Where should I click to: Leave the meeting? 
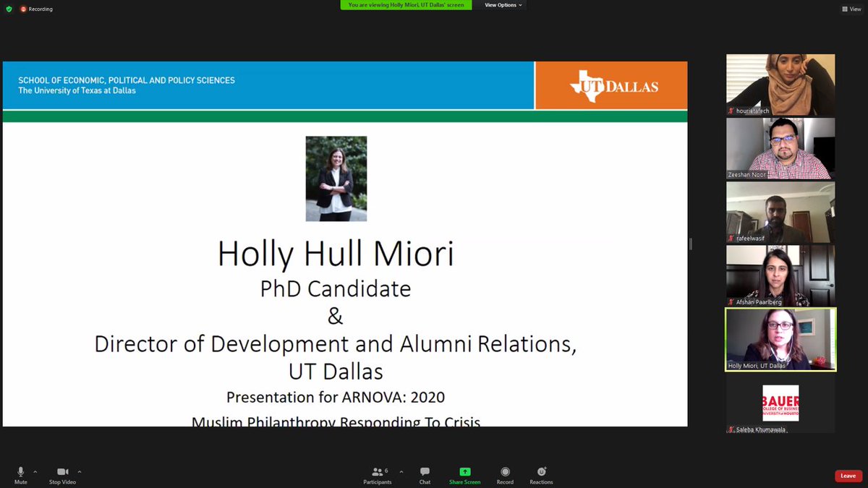pyautogui.click(x=848, y=476)
